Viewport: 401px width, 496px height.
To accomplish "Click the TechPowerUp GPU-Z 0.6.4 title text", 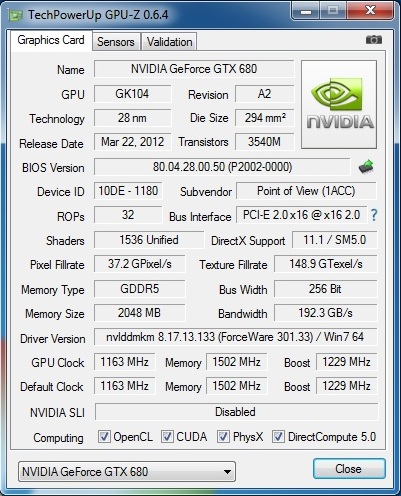I will [x=98, y=15].
